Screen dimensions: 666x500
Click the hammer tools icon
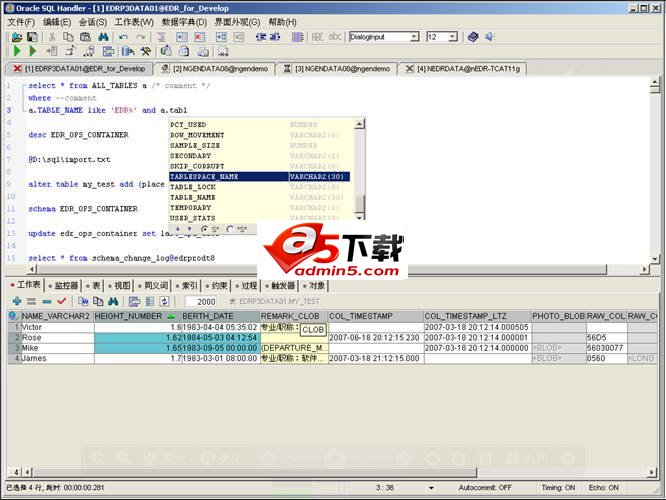[146, 51]
